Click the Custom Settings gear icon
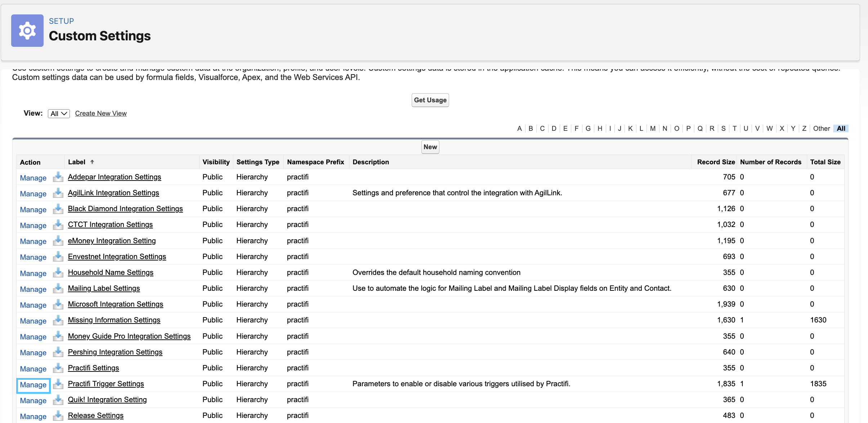This screenshot has width=868, height=423. [27, 31]
